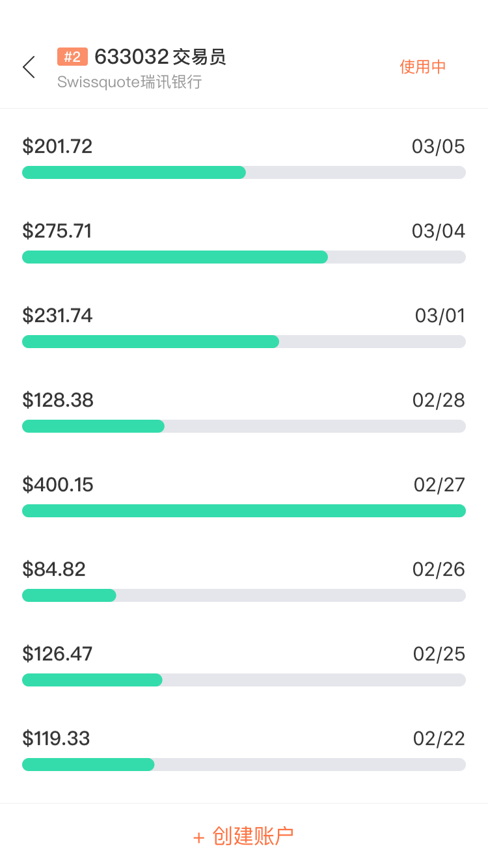Click the $275.71 progress bar

pyautogui.click(x=244, y=257)
